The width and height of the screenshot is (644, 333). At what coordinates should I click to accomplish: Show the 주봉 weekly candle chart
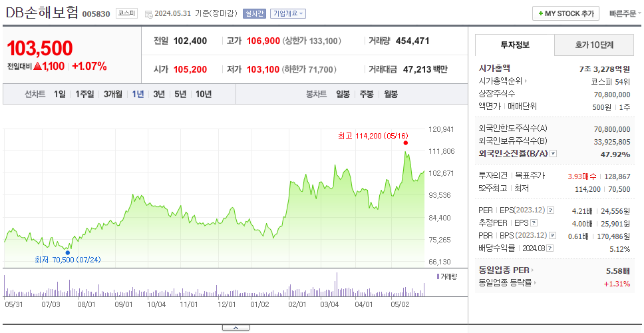[367, 94]
